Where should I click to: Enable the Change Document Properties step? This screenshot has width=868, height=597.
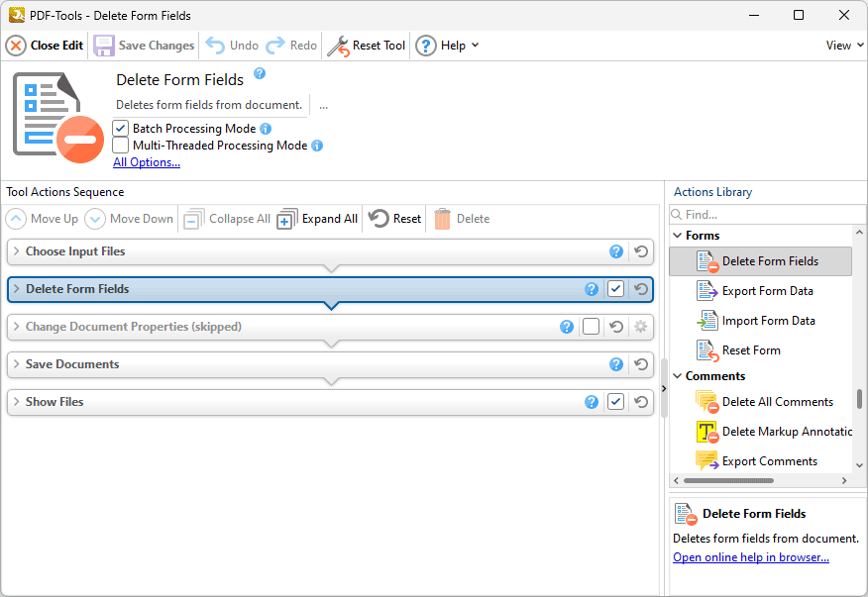(591, 327)
